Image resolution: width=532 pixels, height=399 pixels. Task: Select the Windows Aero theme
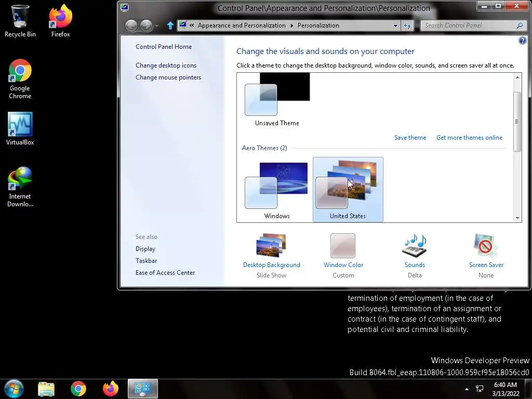pos(277,190)
